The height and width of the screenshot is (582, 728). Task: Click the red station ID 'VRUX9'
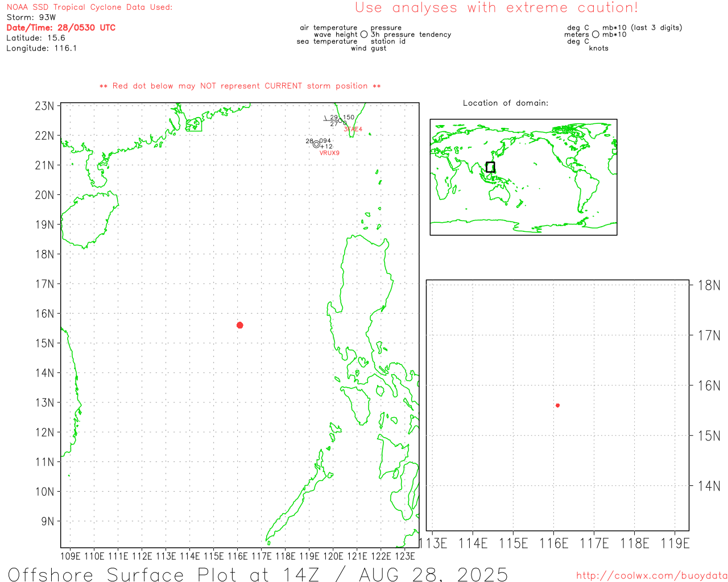point(329,153)
